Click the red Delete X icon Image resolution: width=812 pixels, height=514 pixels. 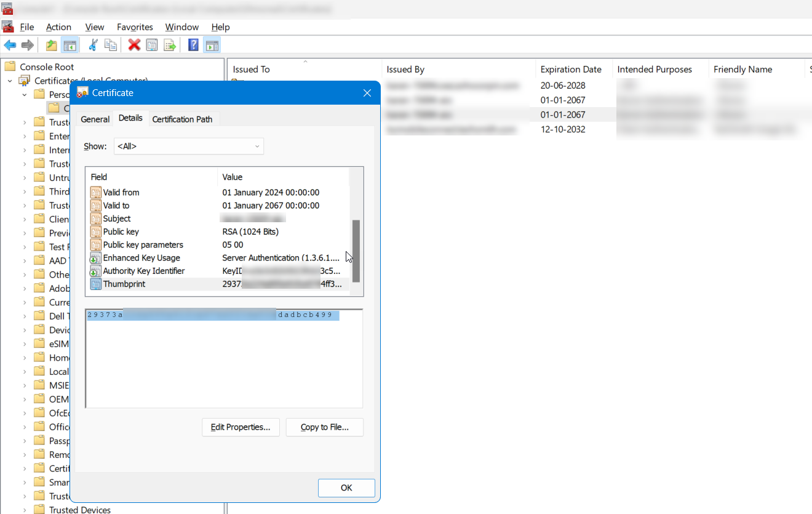134,45
